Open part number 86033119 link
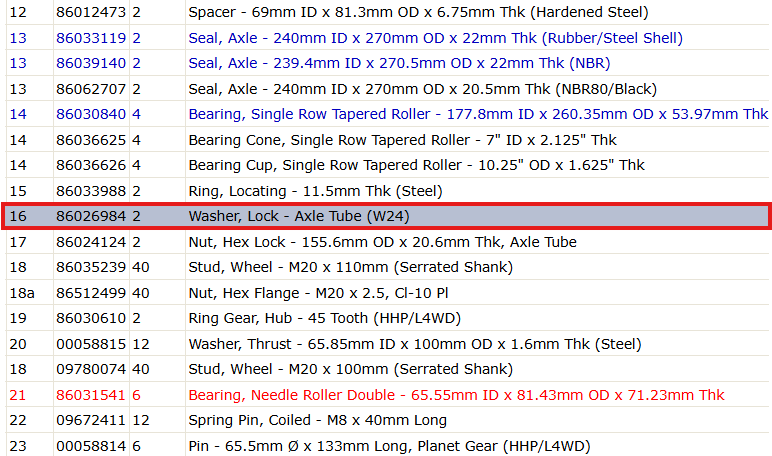The width and height of the screenshot is (772, 456). click(x=91, y=38)
